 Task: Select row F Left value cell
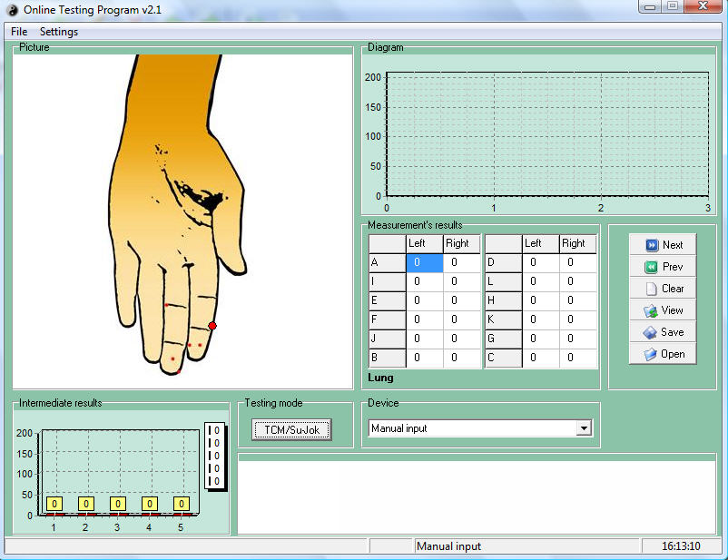pos(424,319)
